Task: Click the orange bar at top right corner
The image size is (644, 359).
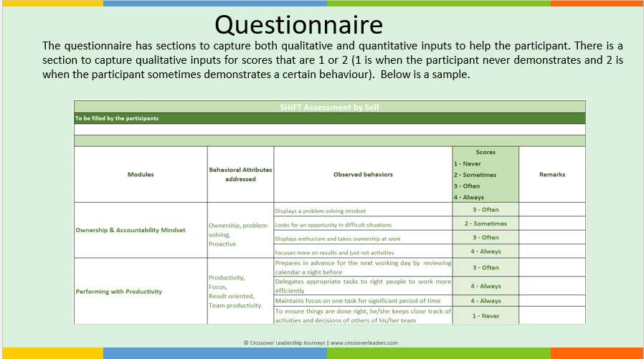Action: coord(597,3)
